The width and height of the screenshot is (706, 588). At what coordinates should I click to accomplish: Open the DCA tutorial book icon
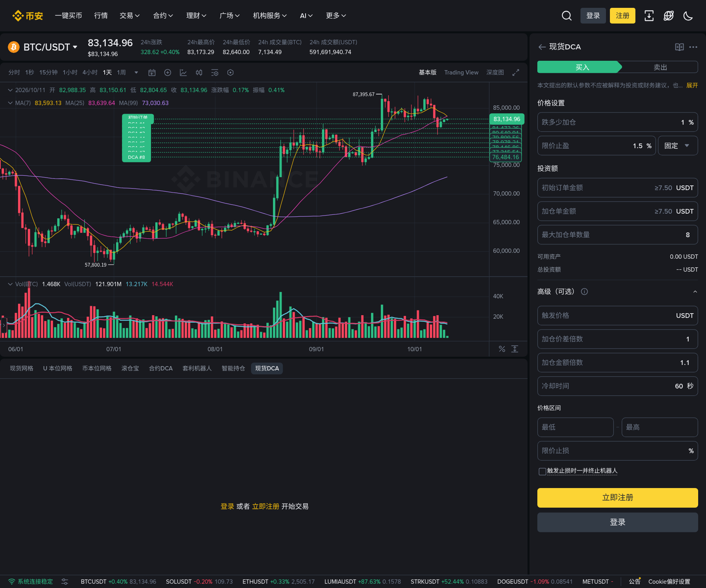pos(679,47)
